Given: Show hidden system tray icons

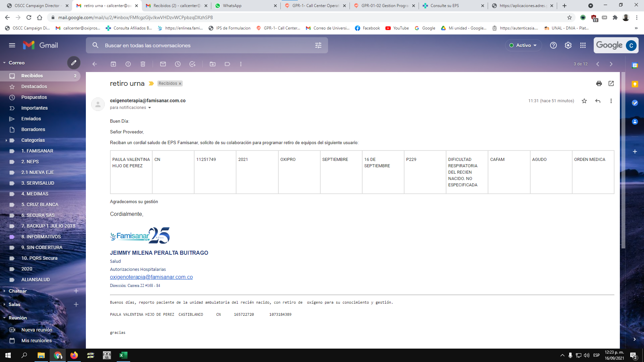Looking at the screenshot, I should tap(562, 355).
